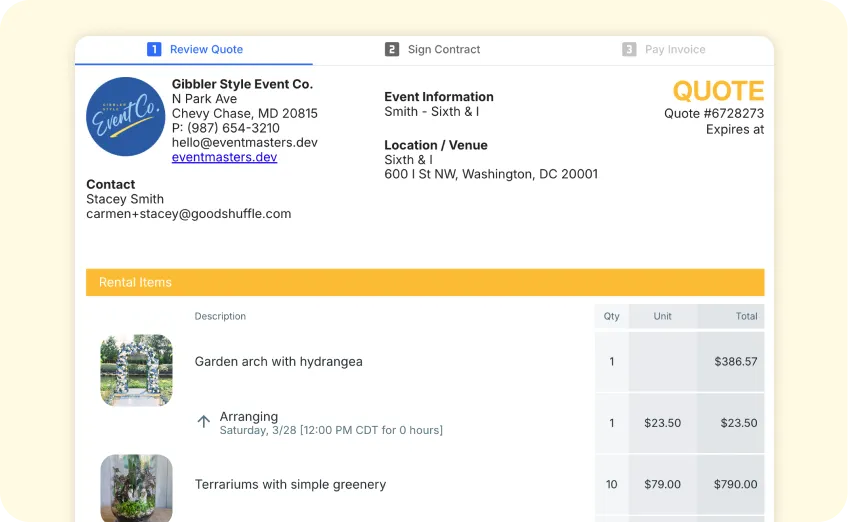Click the Quote #6728273 number

coord(713,114)
